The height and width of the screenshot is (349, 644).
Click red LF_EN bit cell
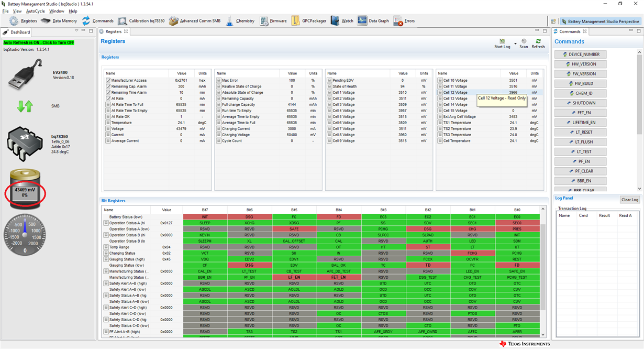coord(294,277)
